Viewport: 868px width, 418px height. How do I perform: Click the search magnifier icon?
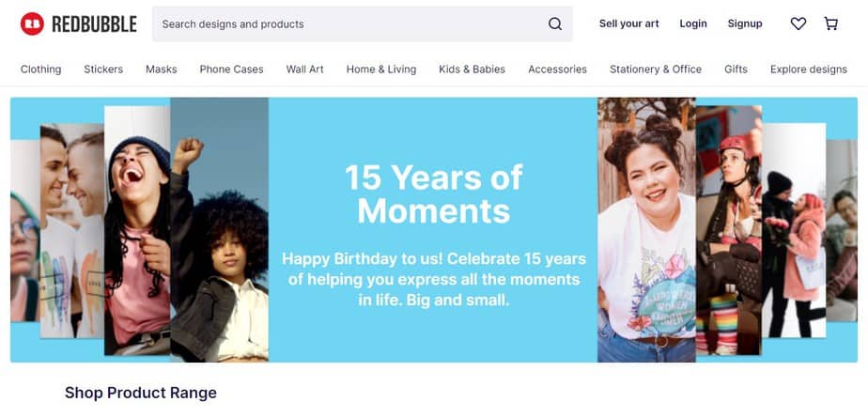555,23
